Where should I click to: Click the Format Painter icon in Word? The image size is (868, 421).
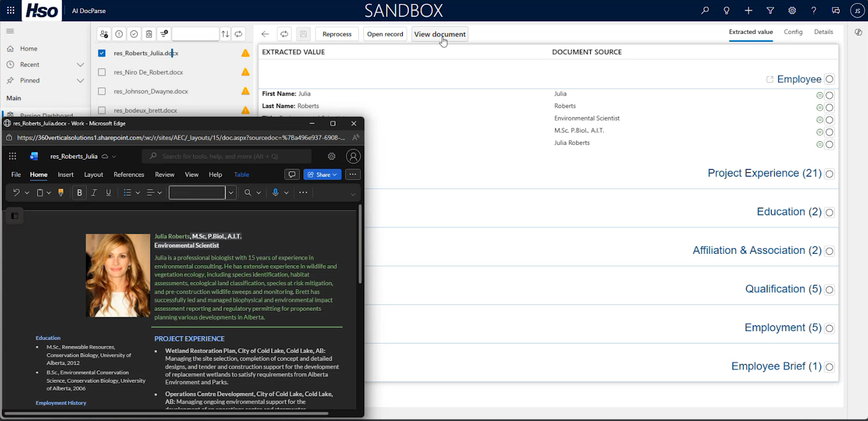(x=61, y=193)
